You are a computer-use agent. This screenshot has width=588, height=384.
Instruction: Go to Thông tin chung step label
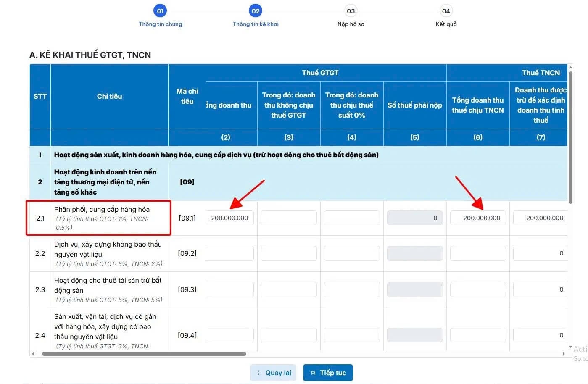pos(161,24)
